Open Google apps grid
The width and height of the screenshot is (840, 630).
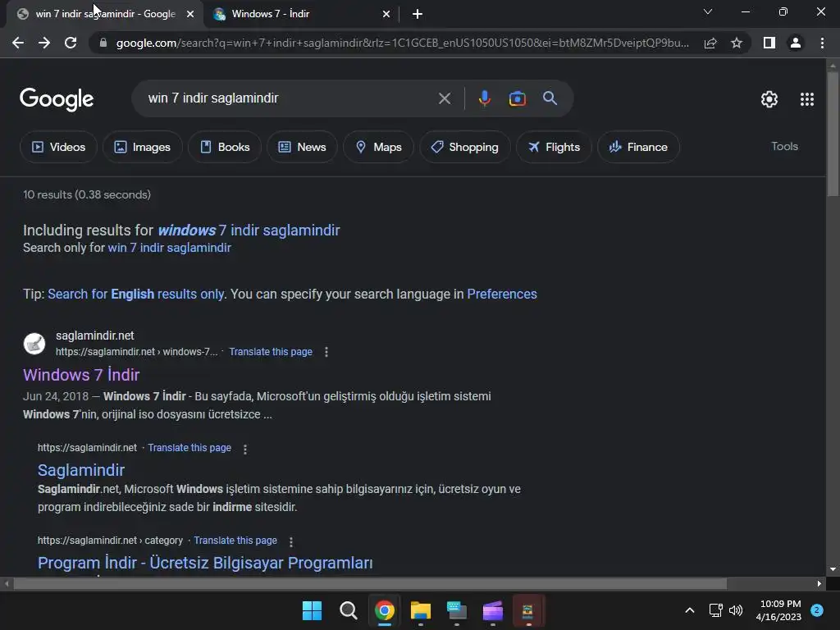[x=807, y=99]
